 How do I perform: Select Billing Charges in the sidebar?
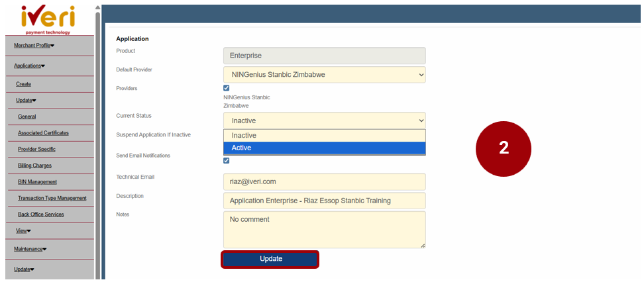tap(34, 166)
